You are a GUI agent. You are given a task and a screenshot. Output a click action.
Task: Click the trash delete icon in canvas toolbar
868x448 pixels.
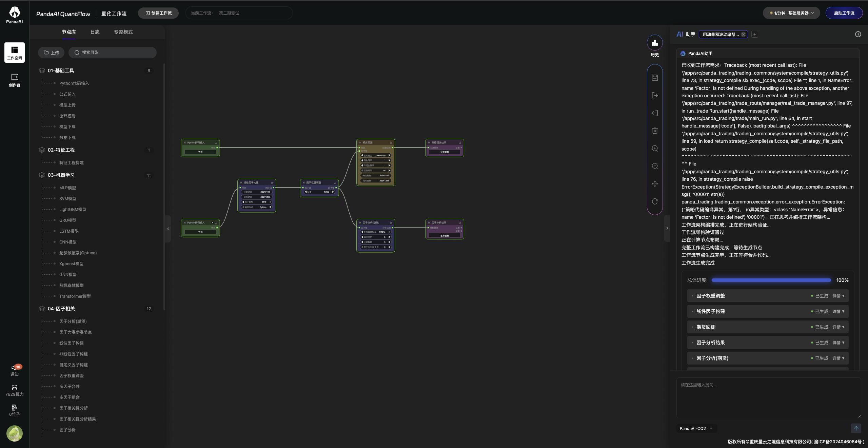click(655, 131)
